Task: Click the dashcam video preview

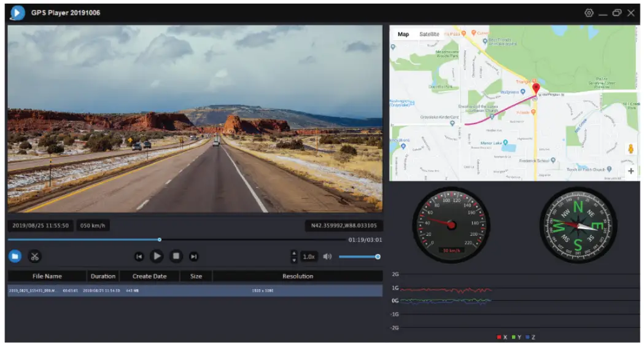Action: (x=195, y=119)
